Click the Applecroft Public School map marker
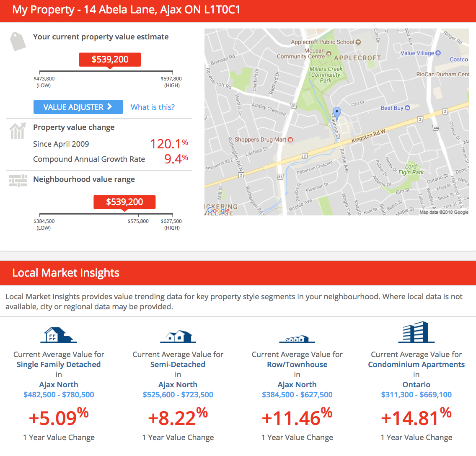The width and height of the screenshot is (476, 456). pos(358,42)
